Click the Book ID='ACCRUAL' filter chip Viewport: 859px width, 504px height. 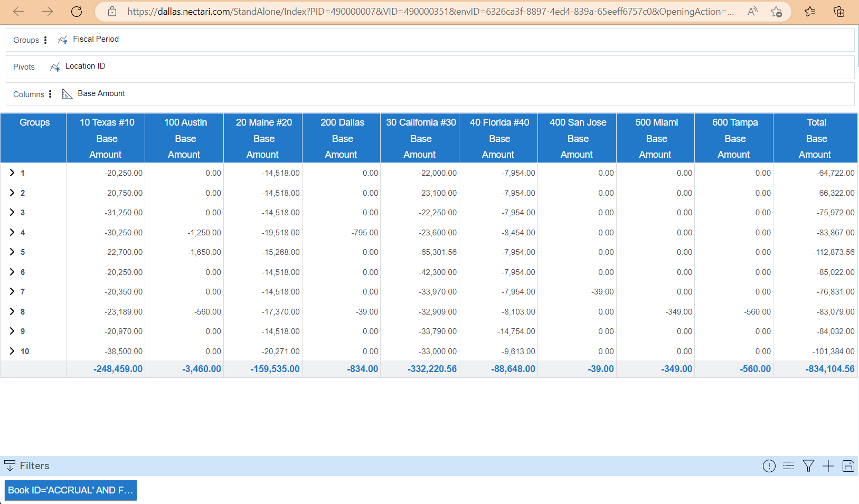pos(70,490)
